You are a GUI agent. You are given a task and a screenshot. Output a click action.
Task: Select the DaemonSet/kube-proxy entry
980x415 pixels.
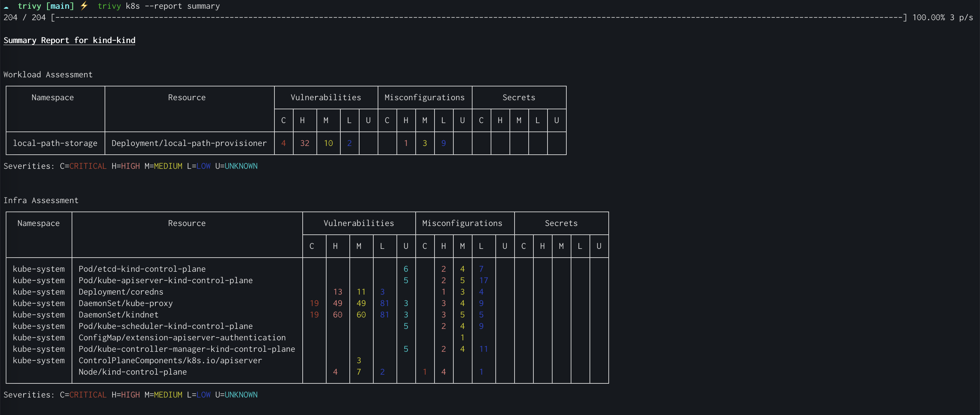pos(125,303)
